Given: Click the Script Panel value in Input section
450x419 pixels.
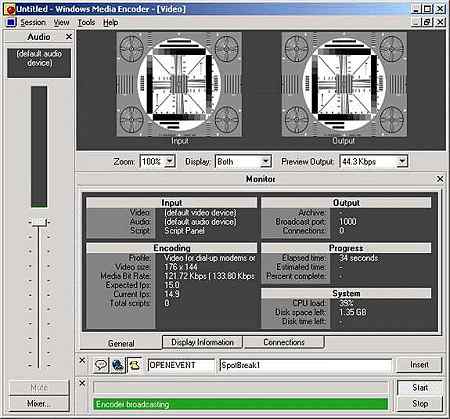Looking at the screenshot, I should coord(184,231).
